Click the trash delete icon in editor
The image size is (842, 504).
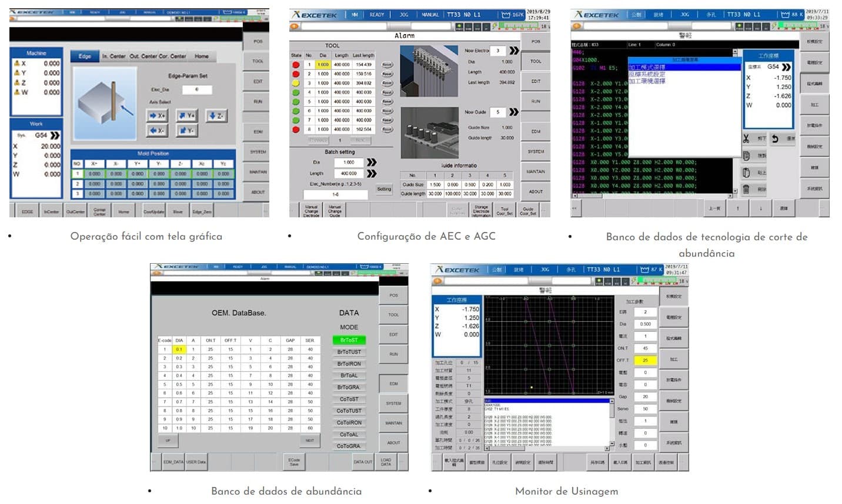coord(746,189)
